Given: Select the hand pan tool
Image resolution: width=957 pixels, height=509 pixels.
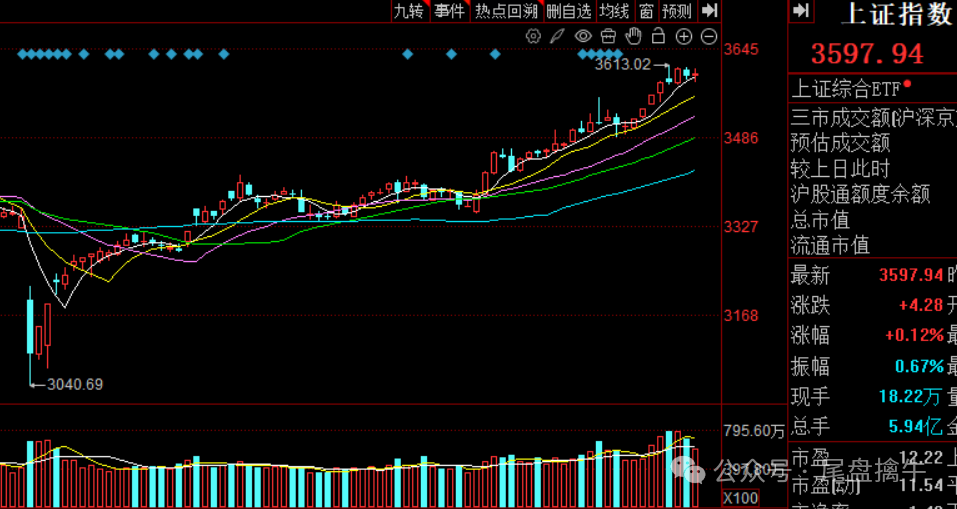Looking at the screenshot, I should tap(634, 36).
